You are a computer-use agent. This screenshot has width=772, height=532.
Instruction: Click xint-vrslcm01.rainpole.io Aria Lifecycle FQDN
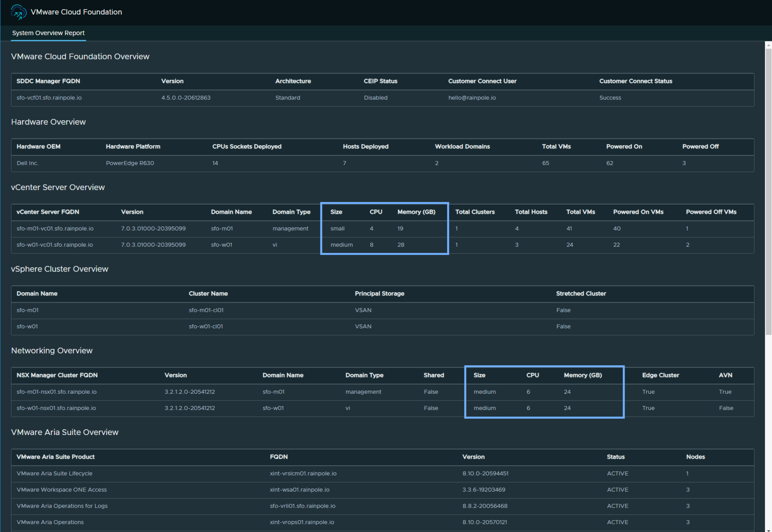pos(303,473)
